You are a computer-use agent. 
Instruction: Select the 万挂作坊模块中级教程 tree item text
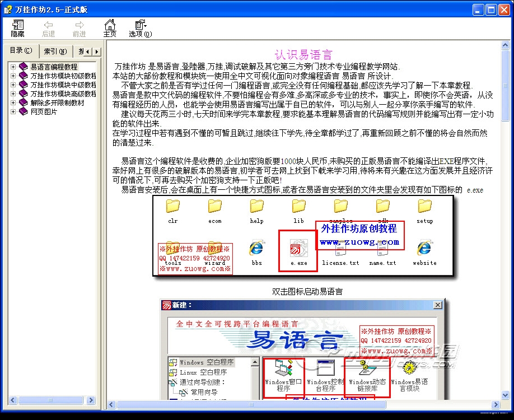[x=63, y=85]
